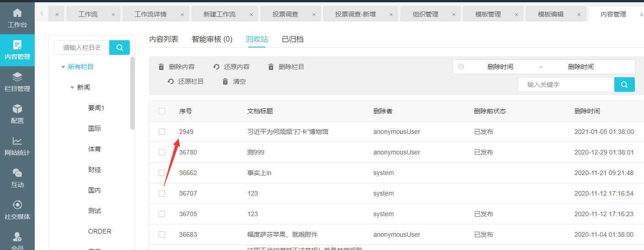Open the 工作台 home icon in sidebar
This screenshot has width=644, height=250.
coord(17,13)
